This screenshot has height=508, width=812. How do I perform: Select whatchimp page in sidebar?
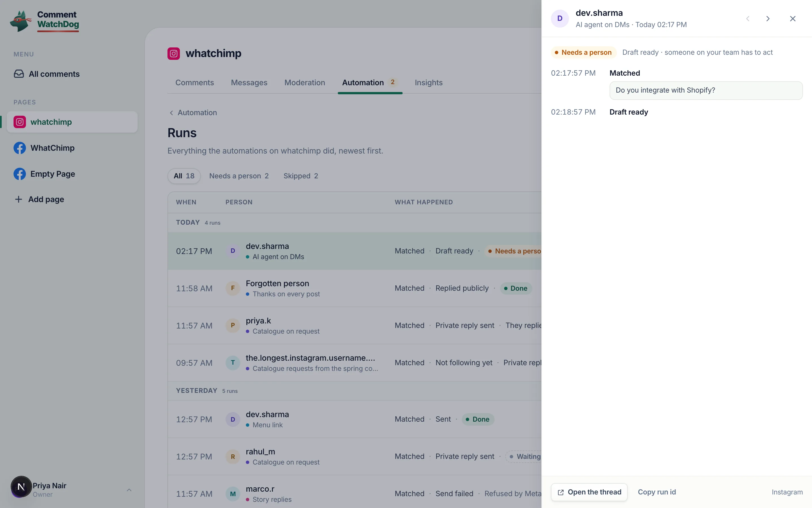[72, 122]
